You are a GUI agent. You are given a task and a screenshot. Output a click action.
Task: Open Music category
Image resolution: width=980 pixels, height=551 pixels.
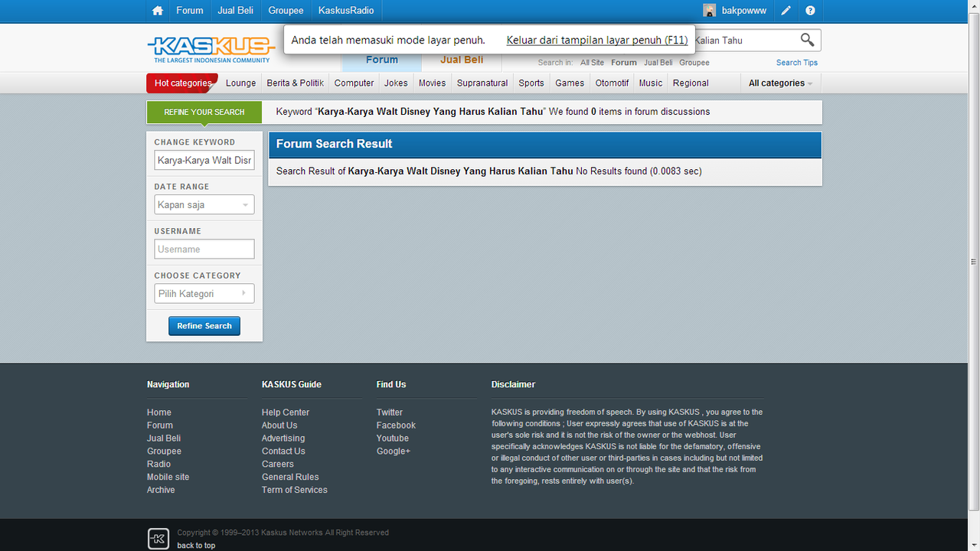pyautogui.click(x=651, y=83)
